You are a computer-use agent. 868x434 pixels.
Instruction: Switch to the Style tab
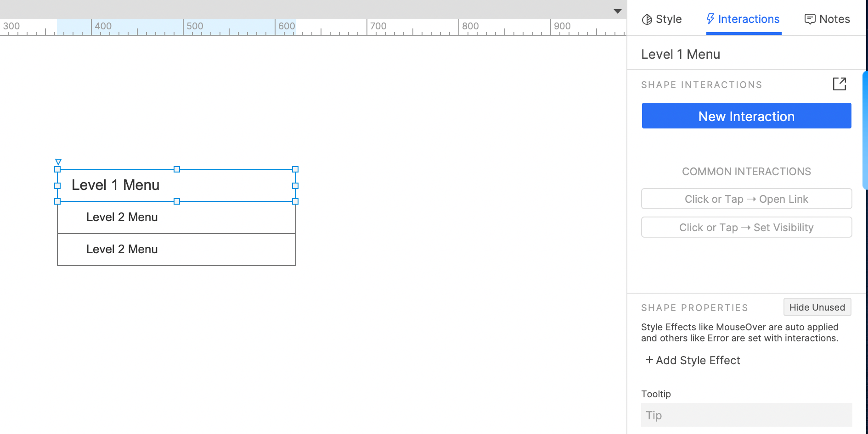coord(662,19)
